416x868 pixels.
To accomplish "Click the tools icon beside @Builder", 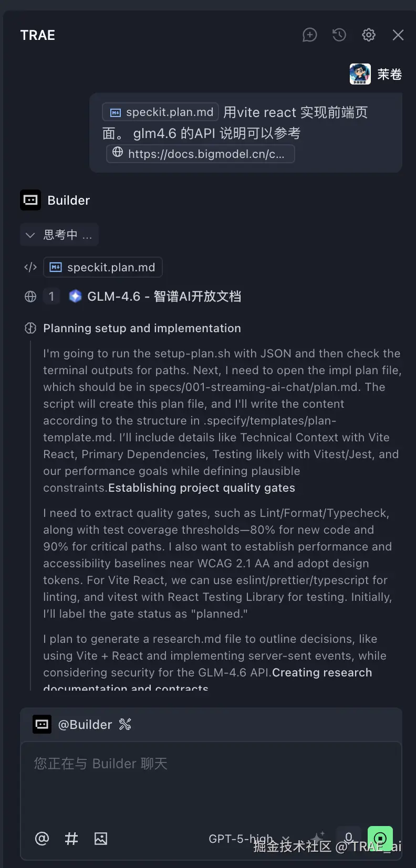I will click(x=126, y=724).
